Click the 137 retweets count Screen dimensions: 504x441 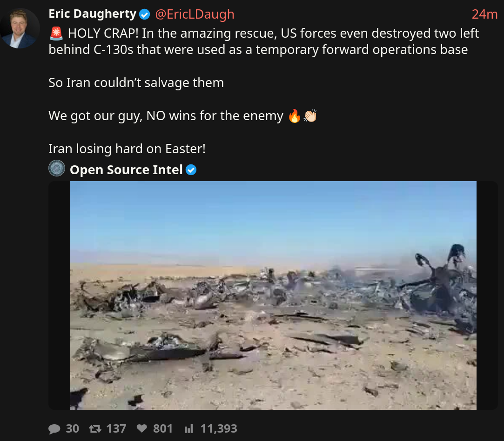116,429
